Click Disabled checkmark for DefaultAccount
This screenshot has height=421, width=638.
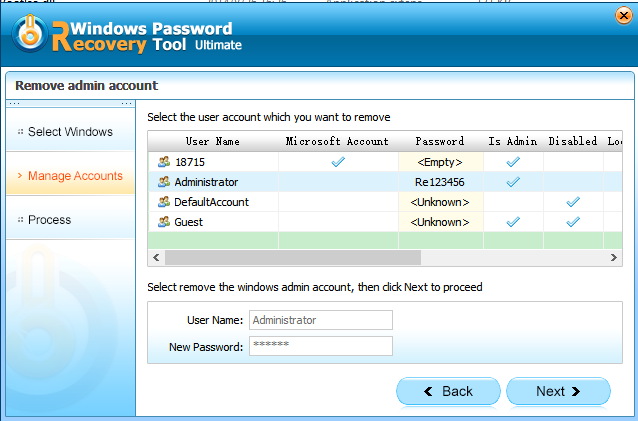pyautogui.click(x=573, y=202)
